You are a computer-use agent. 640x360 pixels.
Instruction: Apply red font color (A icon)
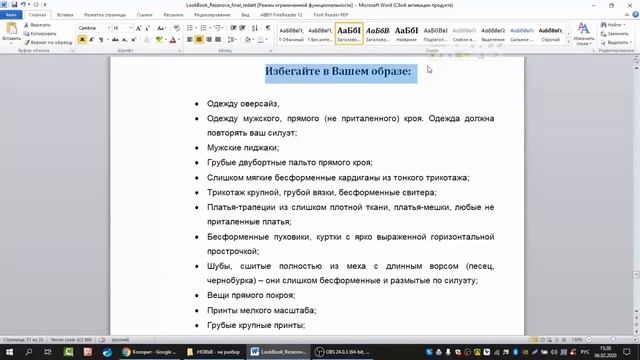pos(173,40)
